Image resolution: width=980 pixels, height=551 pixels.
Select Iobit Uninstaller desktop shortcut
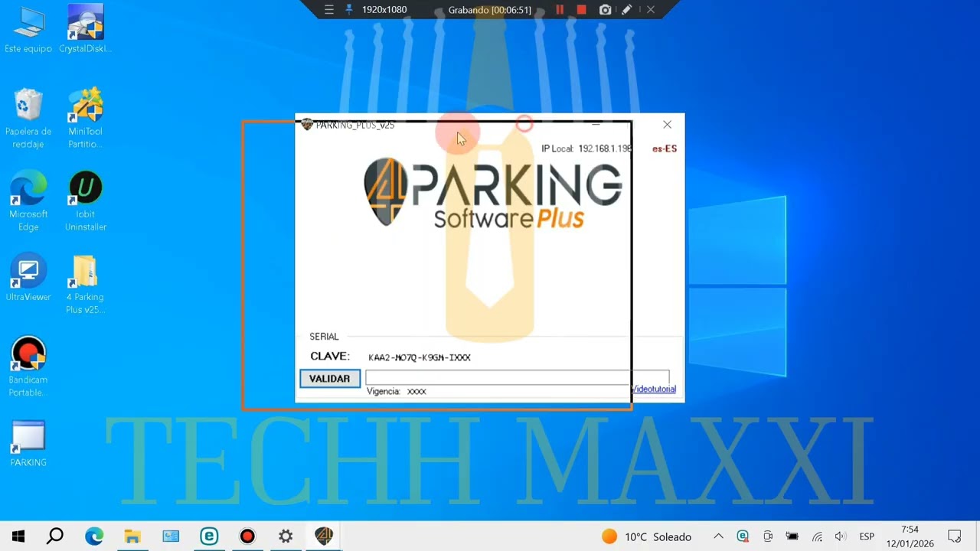coord(85,201)
